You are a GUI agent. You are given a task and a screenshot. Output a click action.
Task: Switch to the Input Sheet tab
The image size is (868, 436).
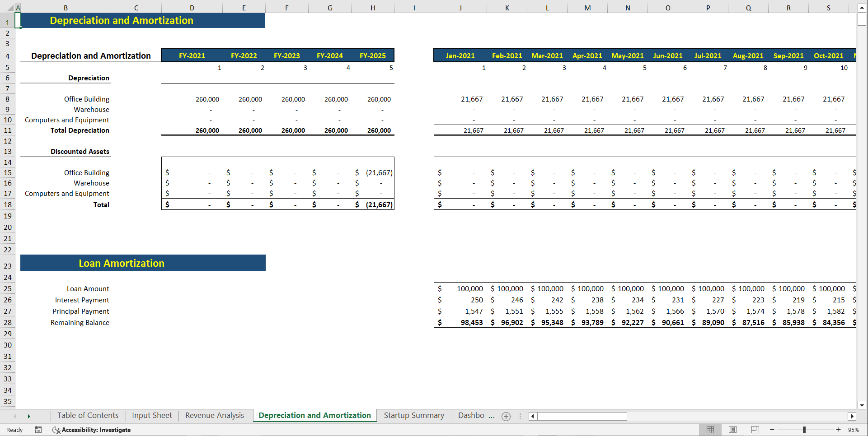coord(152,415)
